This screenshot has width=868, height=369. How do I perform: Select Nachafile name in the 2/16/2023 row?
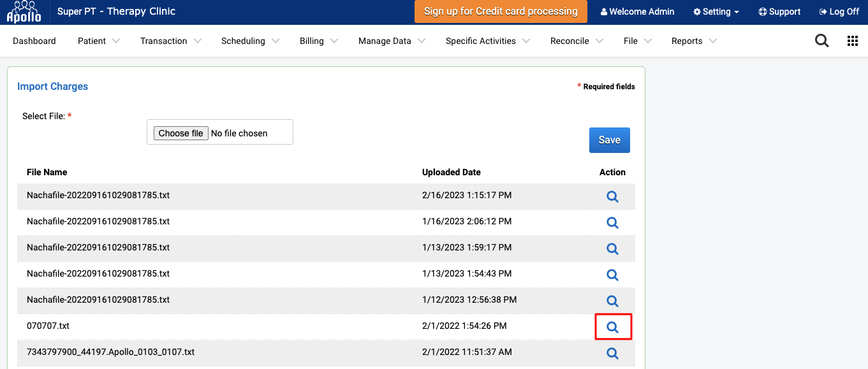point(98,195)
